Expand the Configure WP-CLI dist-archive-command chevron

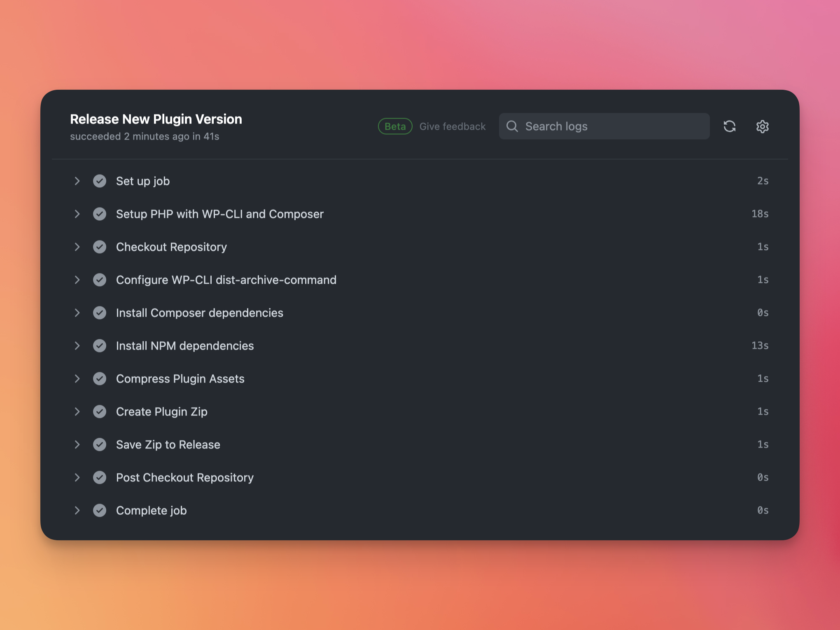[x=77, y=280]
